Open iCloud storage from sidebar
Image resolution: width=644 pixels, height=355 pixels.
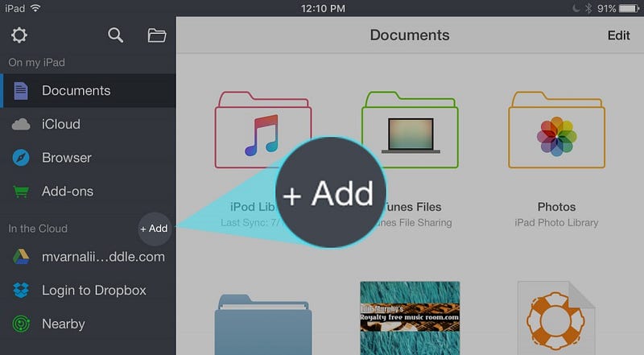click(88, 124)
